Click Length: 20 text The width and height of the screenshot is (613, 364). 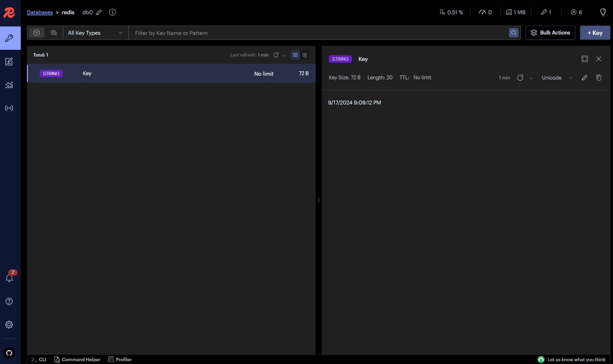[380, 78]
